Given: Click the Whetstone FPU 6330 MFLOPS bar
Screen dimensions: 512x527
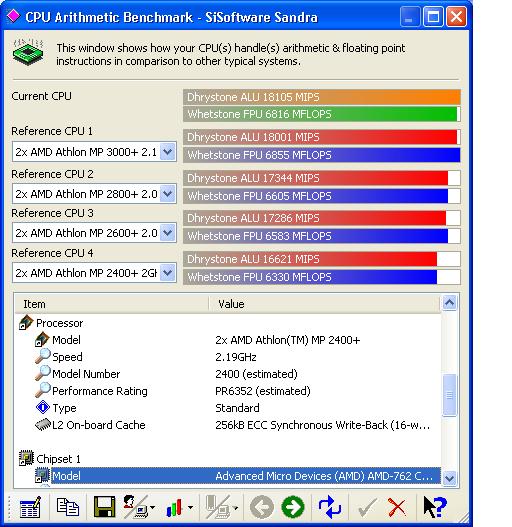Looking at the screenshot, I should click(322, 277).
